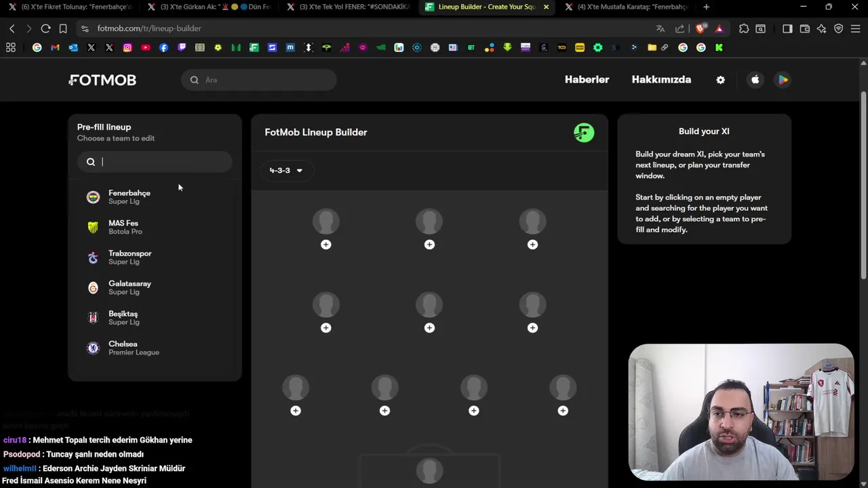Open the settings gear in FotMob header
868x488 pixels.
pyautogui.click(x=720, y=80)
